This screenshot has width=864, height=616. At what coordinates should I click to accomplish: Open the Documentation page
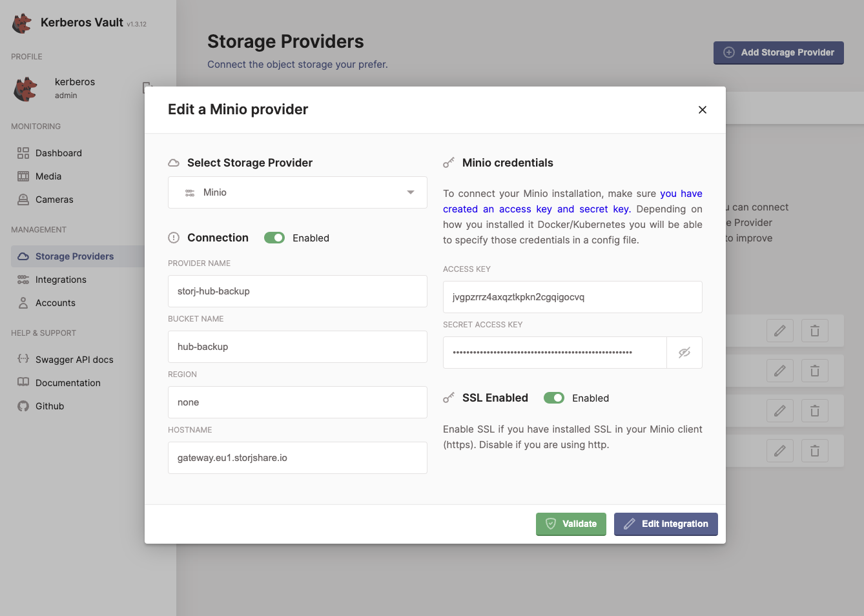point(67,383)
